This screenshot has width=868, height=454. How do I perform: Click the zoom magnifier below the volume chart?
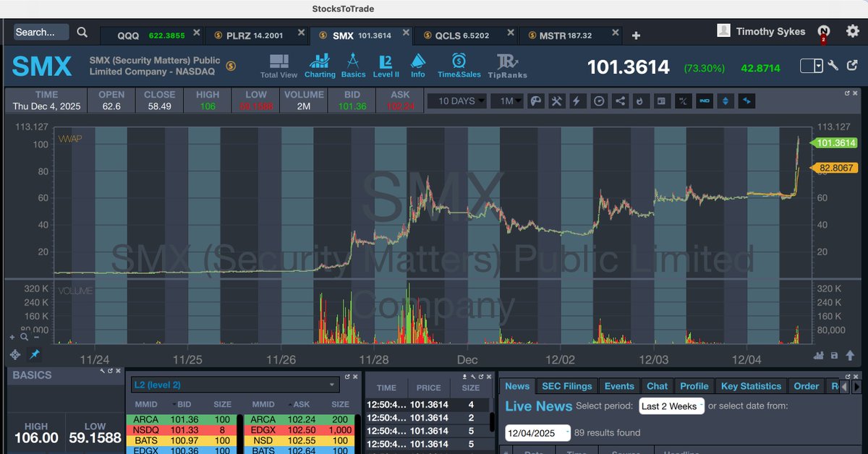pos(24,336)
